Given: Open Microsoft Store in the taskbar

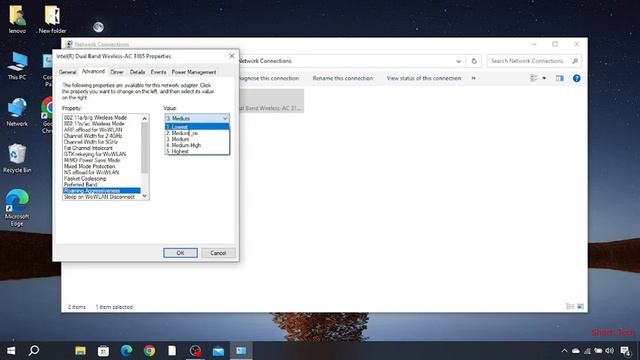Looking at the screenshot, I should [x=103, y=351].
